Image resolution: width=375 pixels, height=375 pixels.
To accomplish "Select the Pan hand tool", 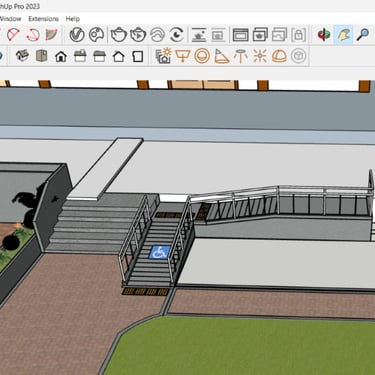I will (x=343, y=35).
